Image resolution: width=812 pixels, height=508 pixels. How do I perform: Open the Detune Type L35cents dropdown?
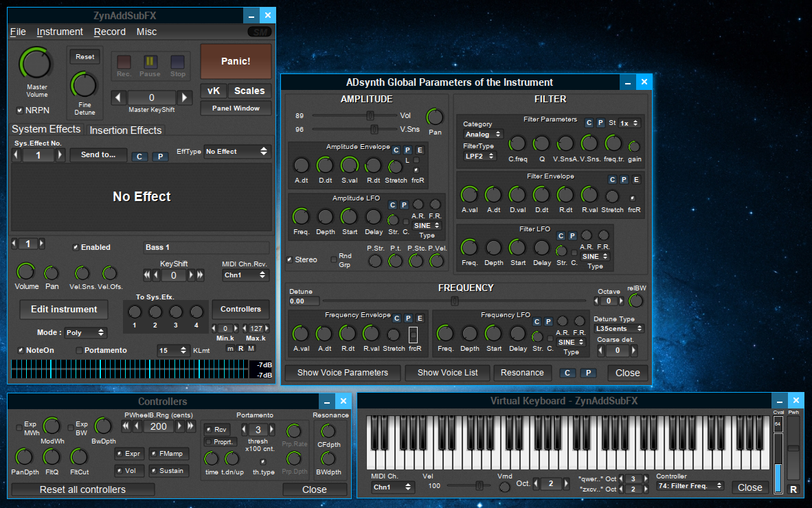619,329
